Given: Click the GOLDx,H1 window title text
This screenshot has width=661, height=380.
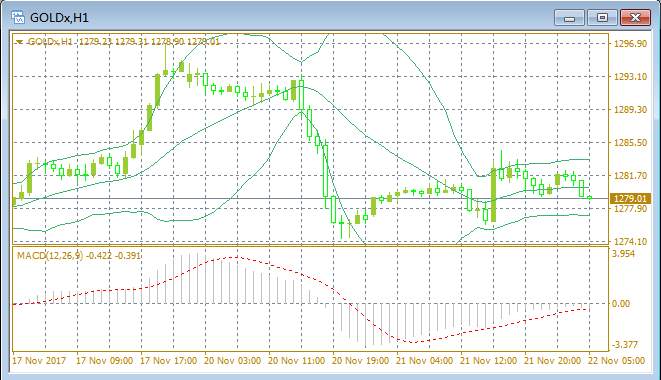Looking at the screenshot, I should click(x=59, y=18).
